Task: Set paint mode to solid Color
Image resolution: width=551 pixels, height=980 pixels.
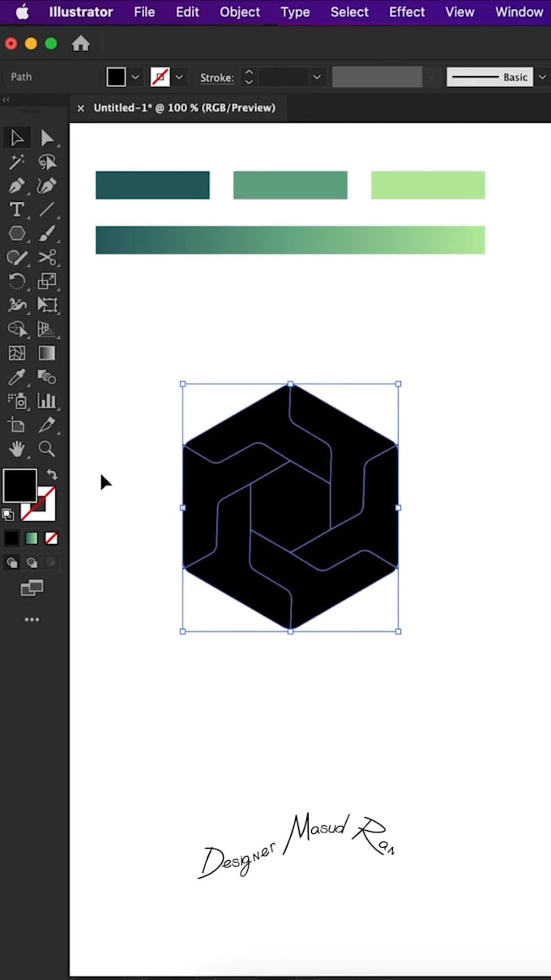Action: click(11, 538)
